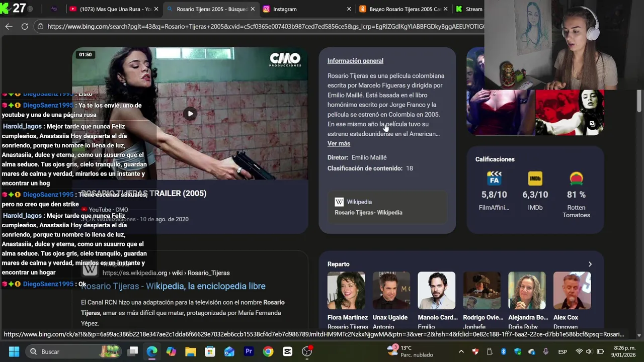Expand the Reparto cast list arrow
The image size is (644, 362).
click(590, 264)
